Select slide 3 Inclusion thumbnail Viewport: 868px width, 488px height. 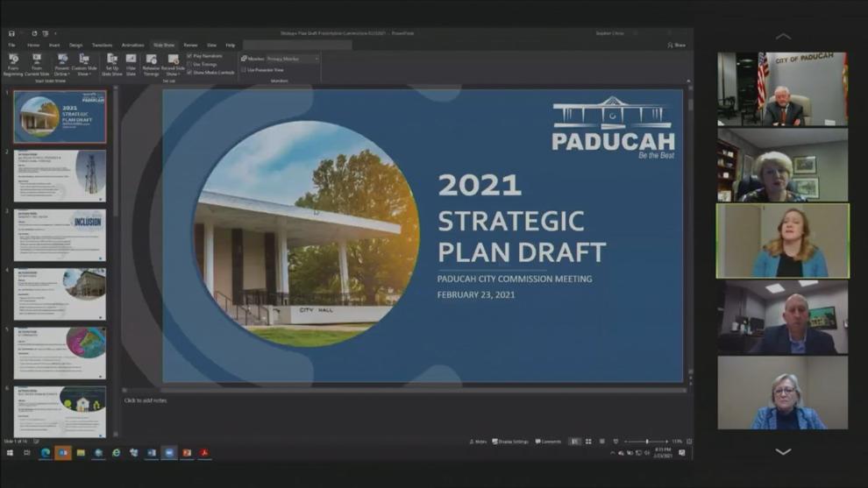tap(60, 235)
